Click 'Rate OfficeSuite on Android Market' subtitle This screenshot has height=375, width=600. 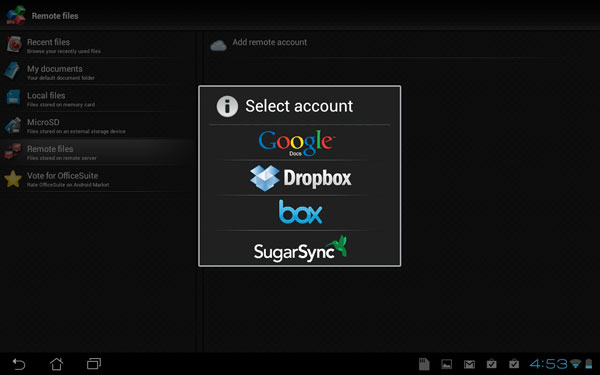coord(68,185)
